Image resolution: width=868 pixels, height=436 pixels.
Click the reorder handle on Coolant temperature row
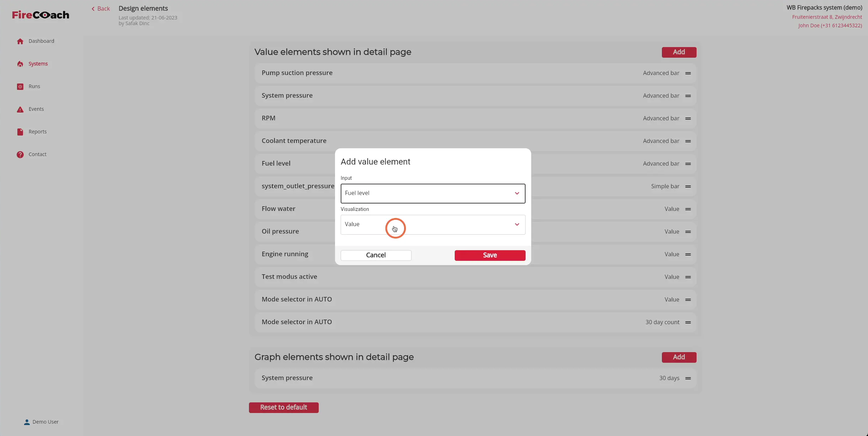[688, 141]
